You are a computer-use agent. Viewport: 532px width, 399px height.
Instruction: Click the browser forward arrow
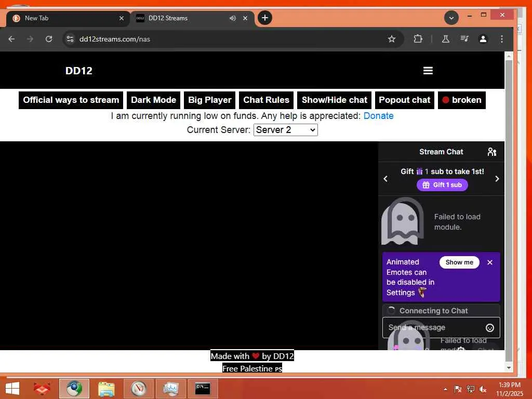[x=30, y=39]
